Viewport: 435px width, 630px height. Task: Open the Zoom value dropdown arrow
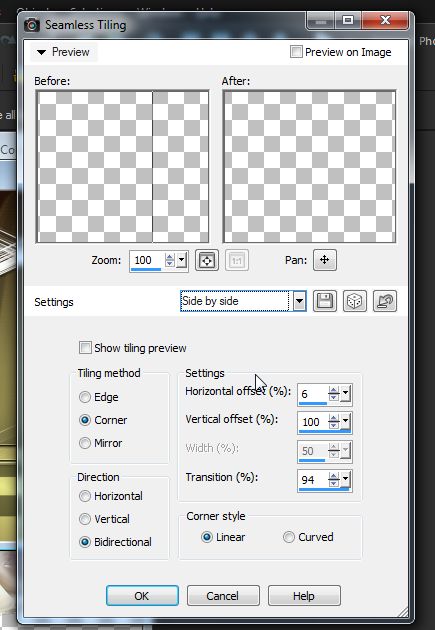pyautogui.click(x=182, y=260)
